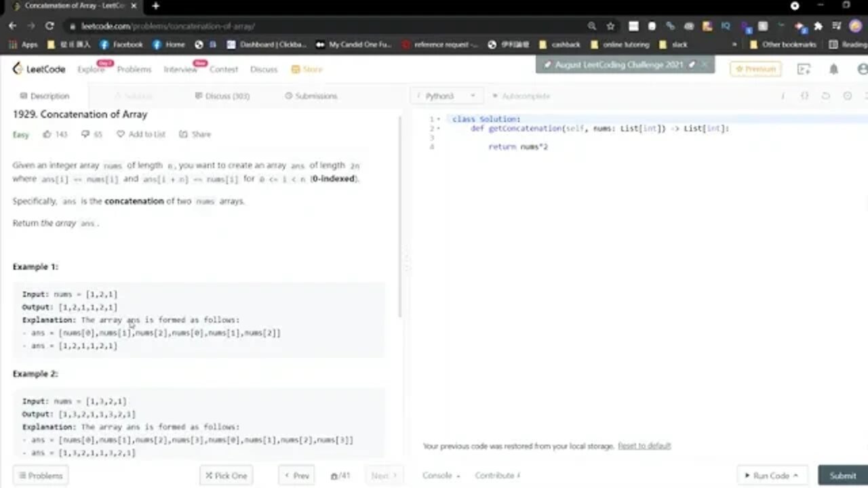
Task: Click the thumbs-up like icon
Action: [x=47, y=134]
